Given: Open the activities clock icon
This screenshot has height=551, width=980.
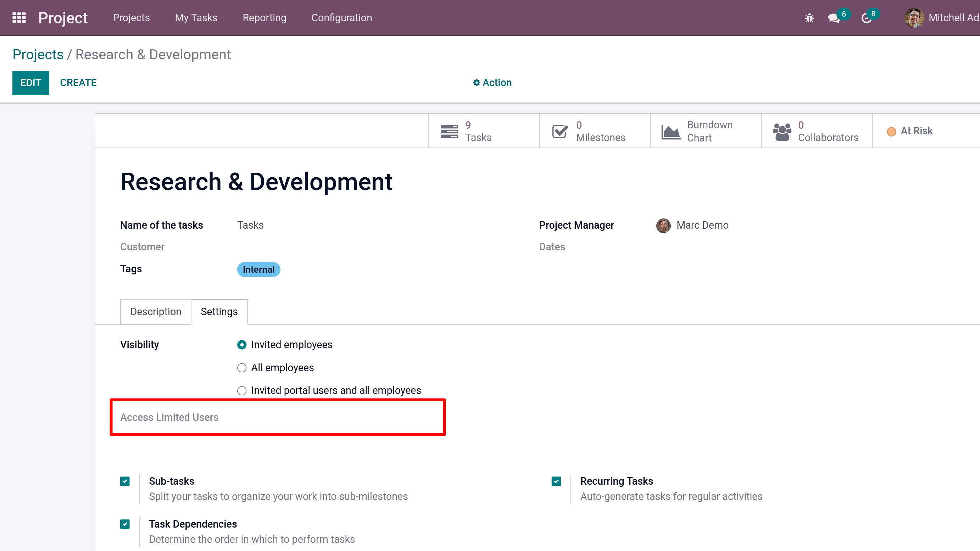Looking at the screenshot, I should tap(866, 18).
